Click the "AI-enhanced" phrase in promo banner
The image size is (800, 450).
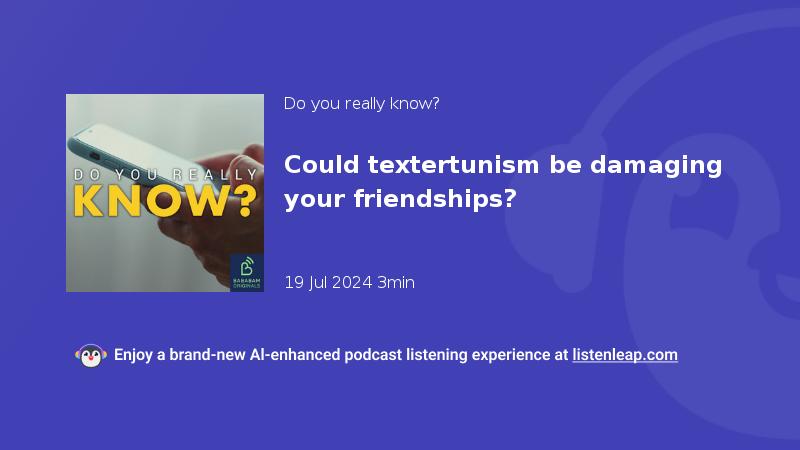(x=294, y=355)
